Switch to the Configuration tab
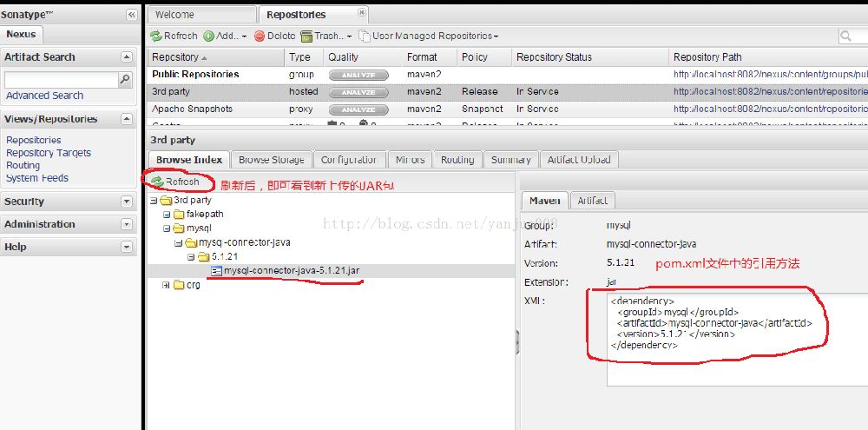This screenshot has width=868, height=430. [x=349, y=160]
